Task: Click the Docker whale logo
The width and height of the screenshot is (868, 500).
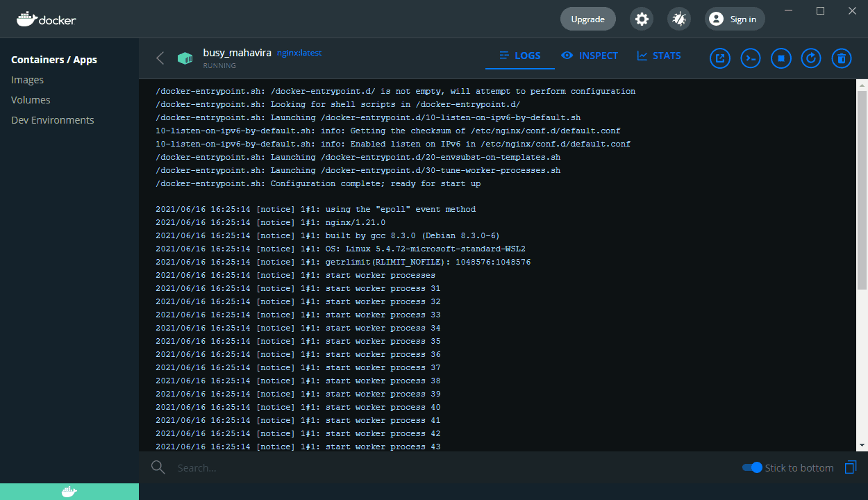Action: [x=46, y=19]
